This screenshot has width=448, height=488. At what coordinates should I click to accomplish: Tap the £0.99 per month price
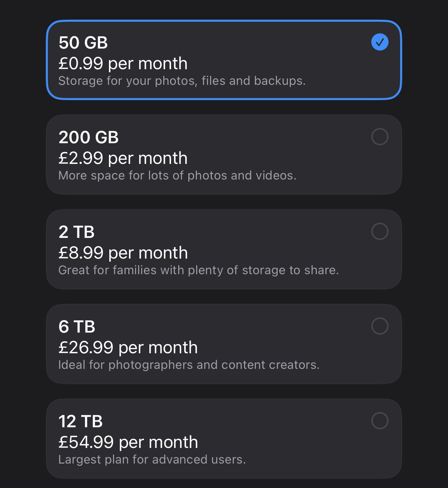click(123, 64)
